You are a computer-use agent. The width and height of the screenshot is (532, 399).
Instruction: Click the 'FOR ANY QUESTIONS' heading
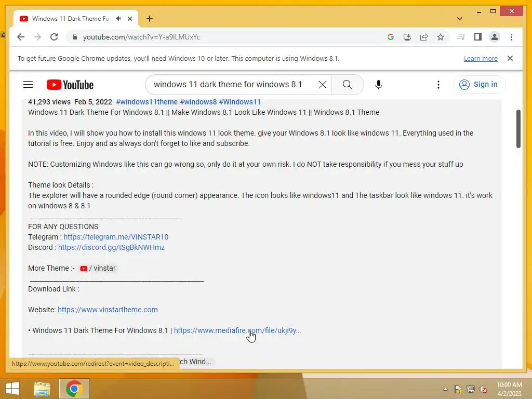63,227
